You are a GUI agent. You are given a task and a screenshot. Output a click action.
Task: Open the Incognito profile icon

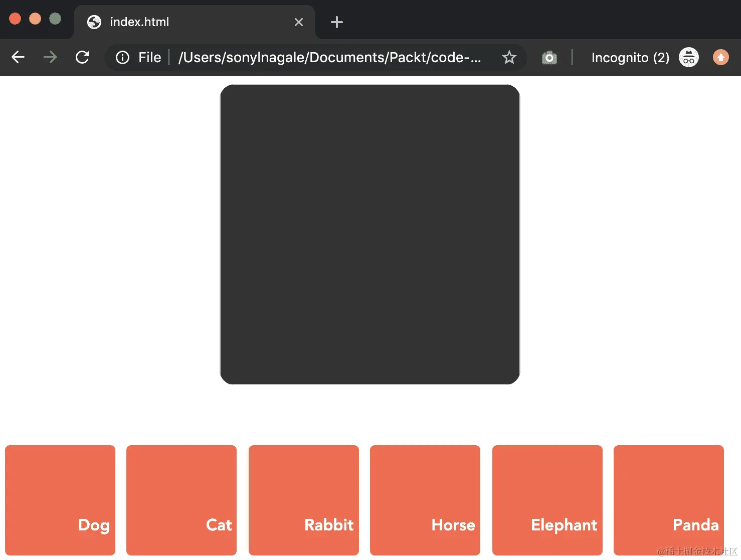[689, 58]
